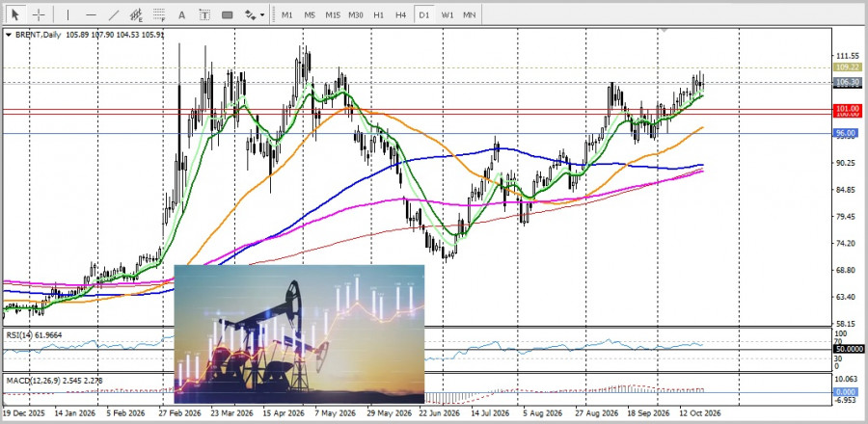This screenshot has width=868, height=424.
Task: Select the cursor arrow tool
Action: [x=14, y=14]
